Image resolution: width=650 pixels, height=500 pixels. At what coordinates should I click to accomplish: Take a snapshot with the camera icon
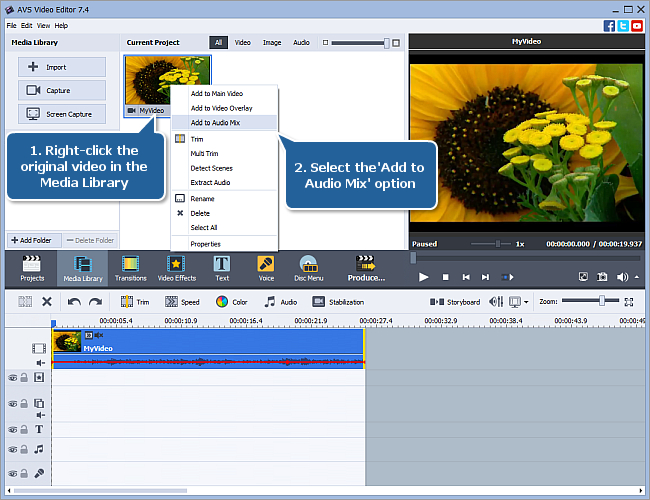click(x=601, y=277)
